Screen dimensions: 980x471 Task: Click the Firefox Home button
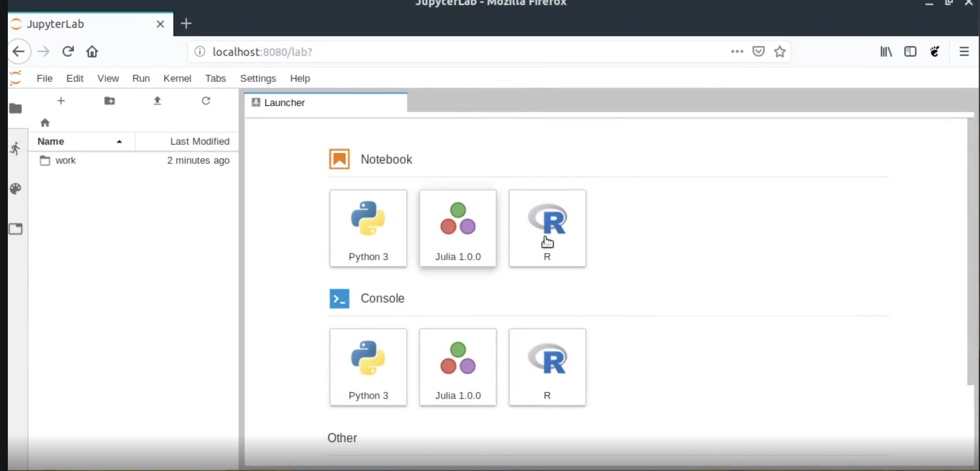click(x=92, y=51)
